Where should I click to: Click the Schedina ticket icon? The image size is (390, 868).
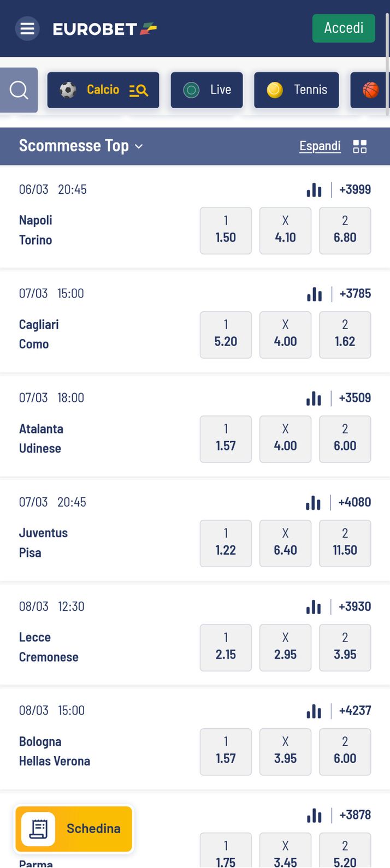(x=39, y=829)
